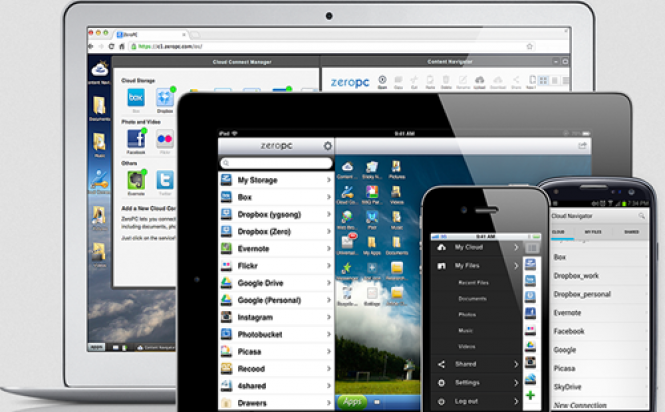Tap the grid toggle button at iPhone top right
665x412 pixels.
click(532, 248)
